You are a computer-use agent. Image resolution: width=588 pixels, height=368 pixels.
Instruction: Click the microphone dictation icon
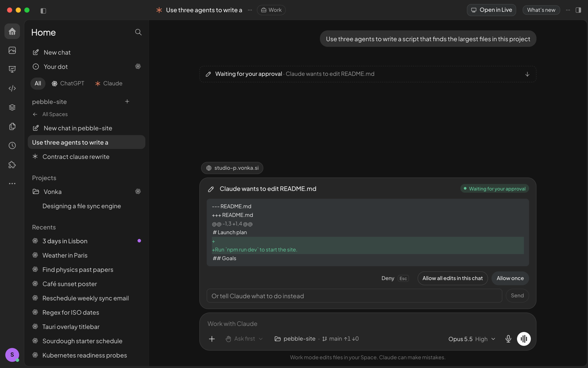(508, 339)
